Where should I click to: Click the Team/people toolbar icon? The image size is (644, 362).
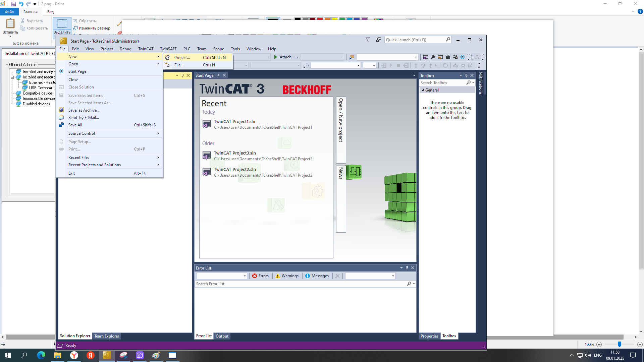click(x=455, y=57)
